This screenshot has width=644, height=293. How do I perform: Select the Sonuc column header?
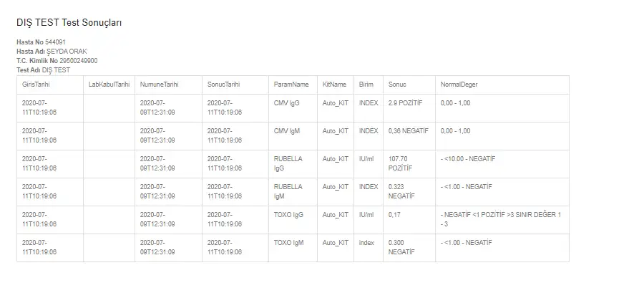click(397, 85)
